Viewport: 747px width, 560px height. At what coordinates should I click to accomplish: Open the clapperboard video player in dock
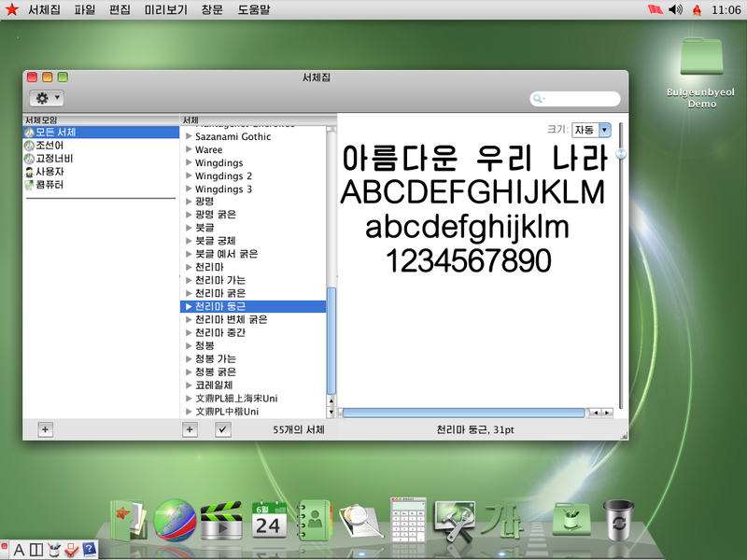click(221, 521)
